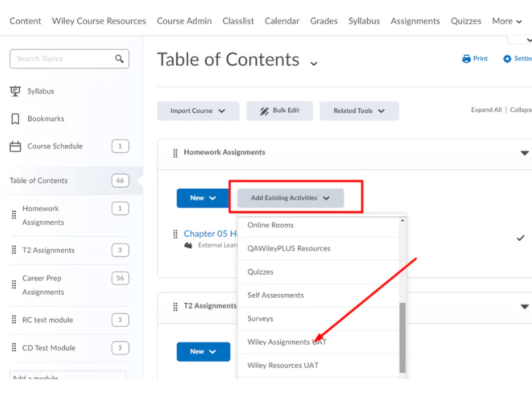Open the Course Admin menu
532x399 pixels.
pyautogui.click(x=184, y=21)
